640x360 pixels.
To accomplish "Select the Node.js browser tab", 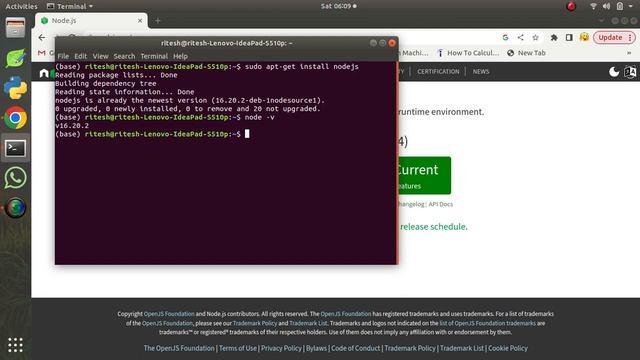I will (91, 20).
